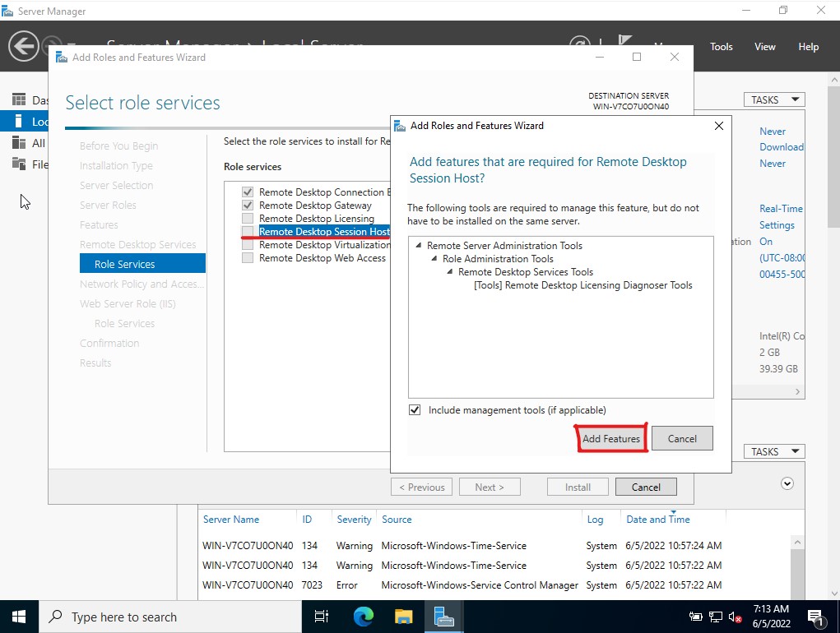Viewport: 840px width, 633px height.
Task: Check Remote Desktop Session Host checkbox
Action: (x=248, y=231)
